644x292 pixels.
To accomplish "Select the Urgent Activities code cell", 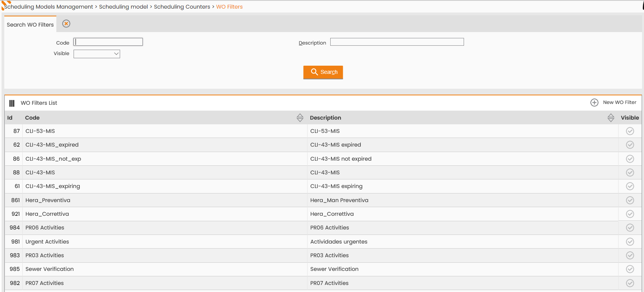I will point(165,242).
